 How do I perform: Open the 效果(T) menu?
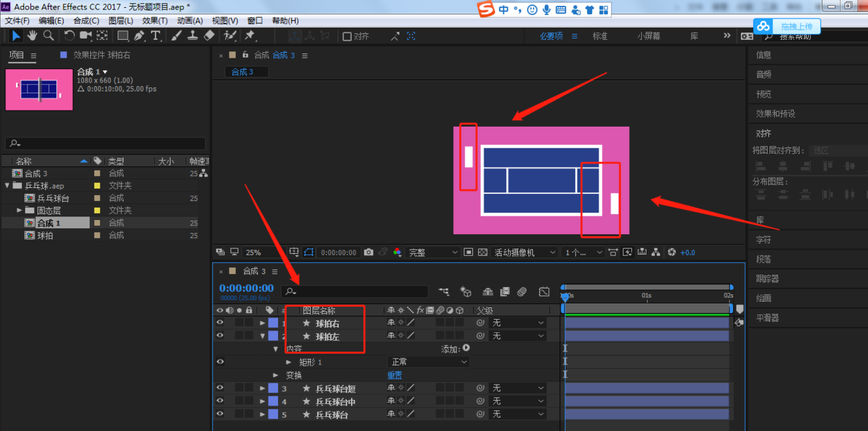pyautogui.click(x=155, y=20)
